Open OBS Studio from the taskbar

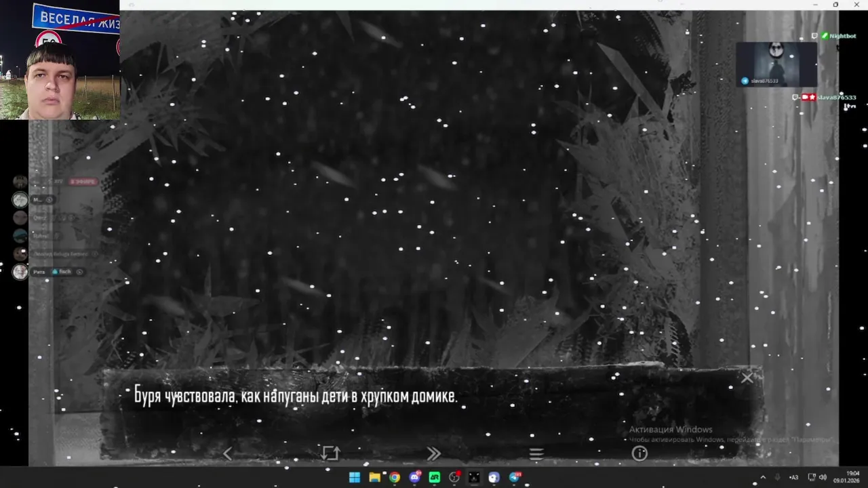[x=454, y=477]
